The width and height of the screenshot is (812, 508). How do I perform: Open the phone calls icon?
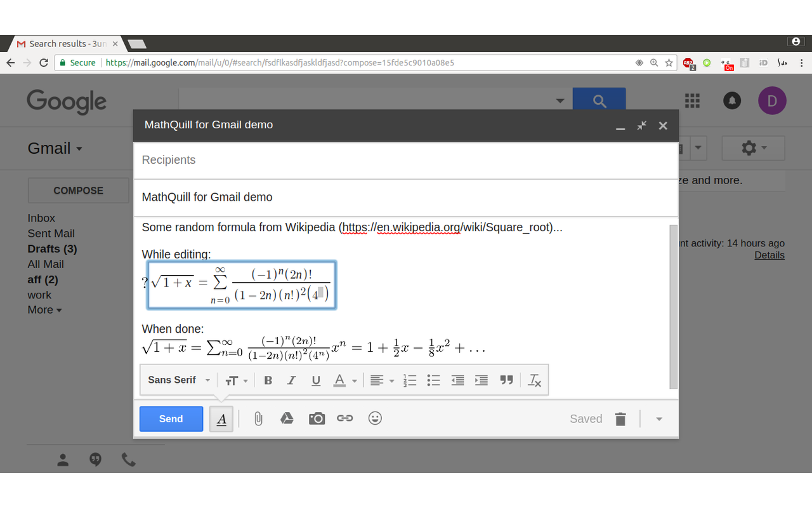pyautogui.click(x=129, y=460)
